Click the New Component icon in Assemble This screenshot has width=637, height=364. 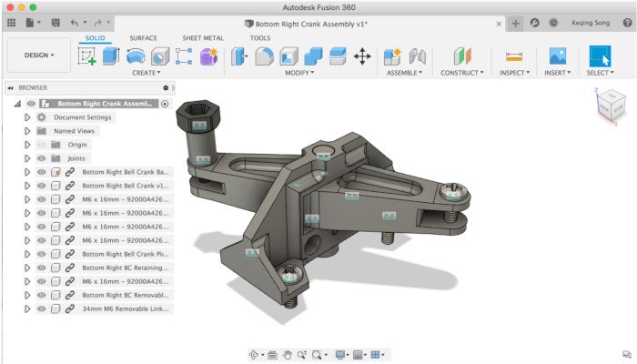coord(392,56)
